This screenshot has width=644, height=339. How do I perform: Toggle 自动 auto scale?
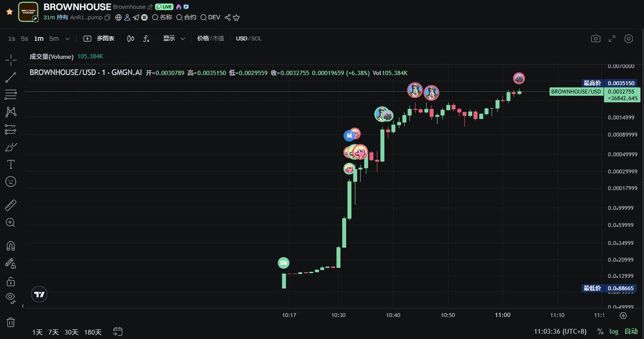click(631, 332)
